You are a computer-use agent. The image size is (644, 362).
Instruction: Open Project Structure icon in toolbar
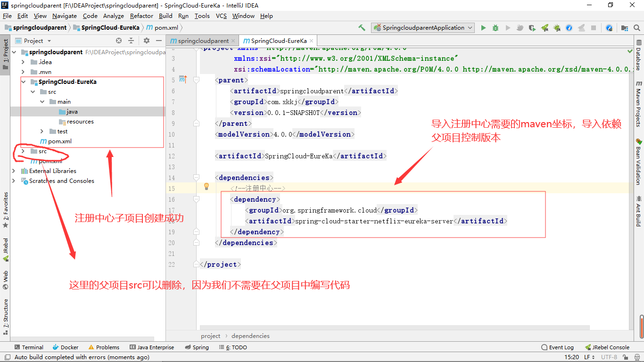pyautogui.click(x=625, y=28)
